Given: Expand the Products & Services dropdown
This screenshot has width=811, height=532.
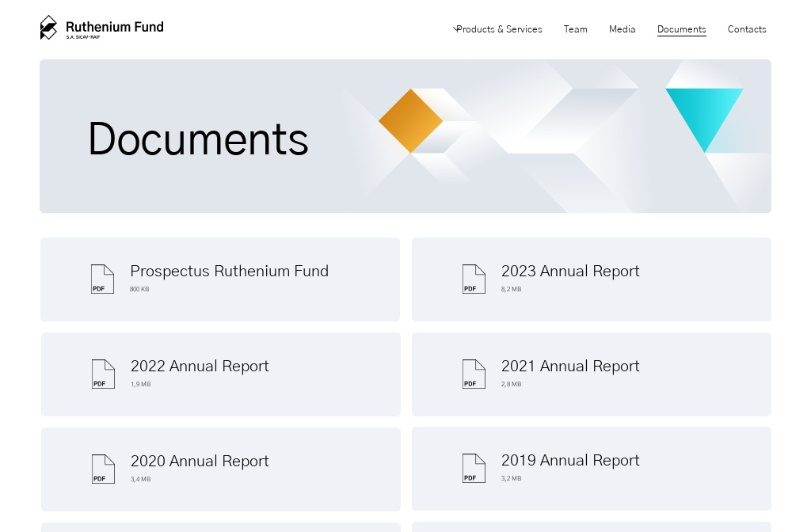Looking at the screenshot, I should click(x=499, y=29).
